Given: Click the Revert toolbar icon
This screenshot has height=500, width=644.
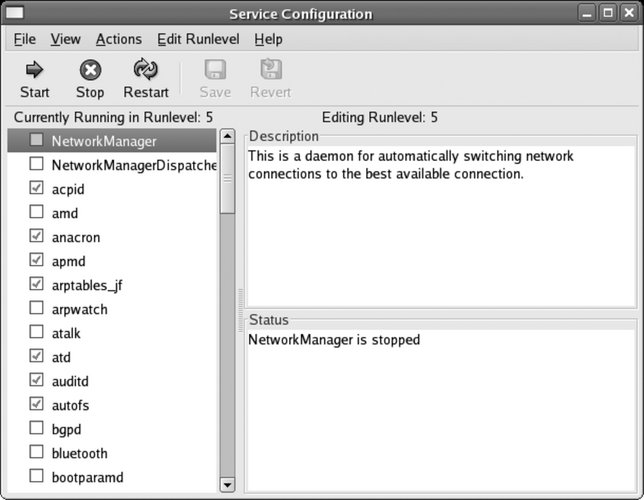Looking at the screenshot, I should (x=270, y=69).
